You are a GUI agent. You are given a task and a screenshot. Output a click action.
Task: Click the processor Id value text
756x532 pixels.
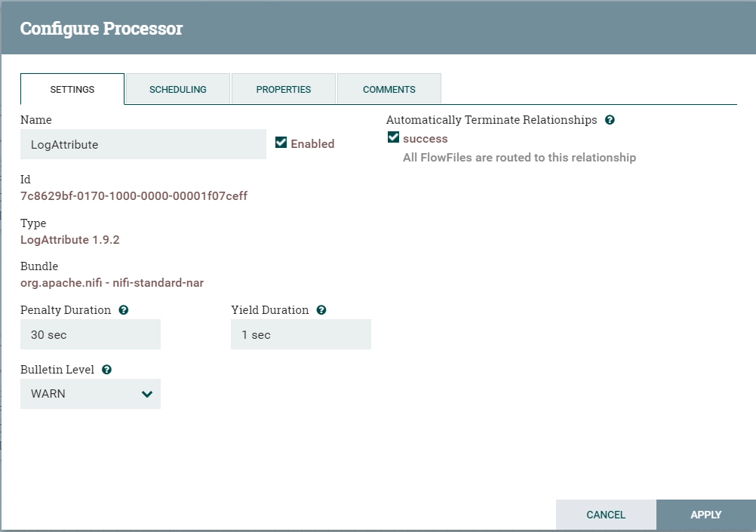(134, 196)
